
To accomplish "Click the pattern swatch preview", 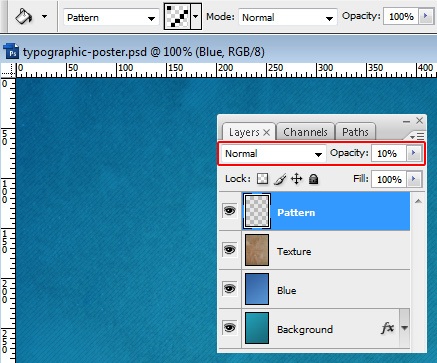I will 177,16.
